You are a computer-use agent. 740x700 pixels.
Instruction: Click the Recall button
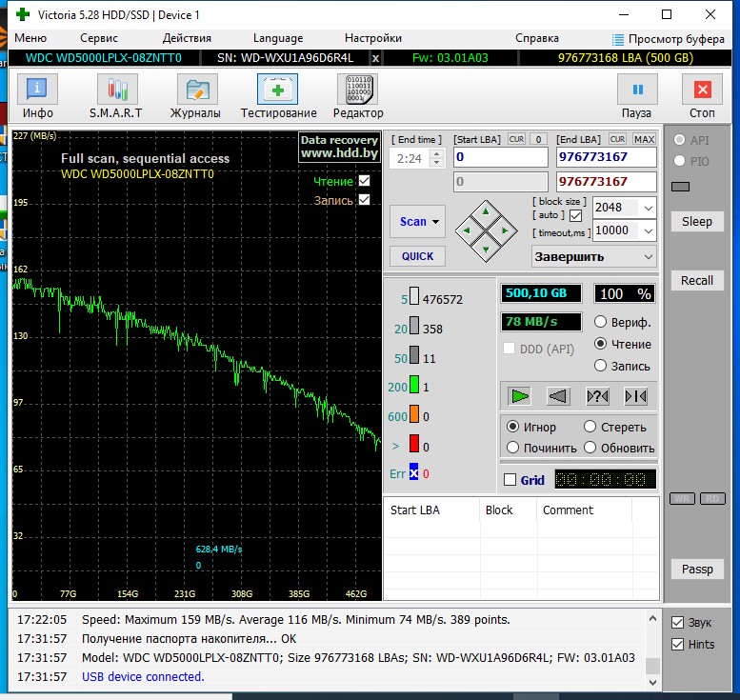(697, 280)
